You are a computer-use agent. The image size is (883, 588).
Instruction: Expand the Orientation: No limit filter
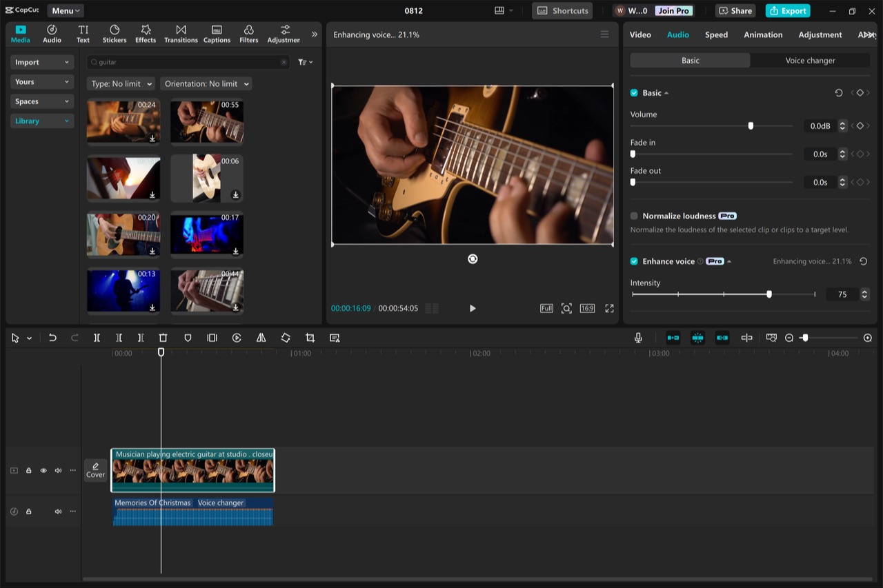coord(206,83)
